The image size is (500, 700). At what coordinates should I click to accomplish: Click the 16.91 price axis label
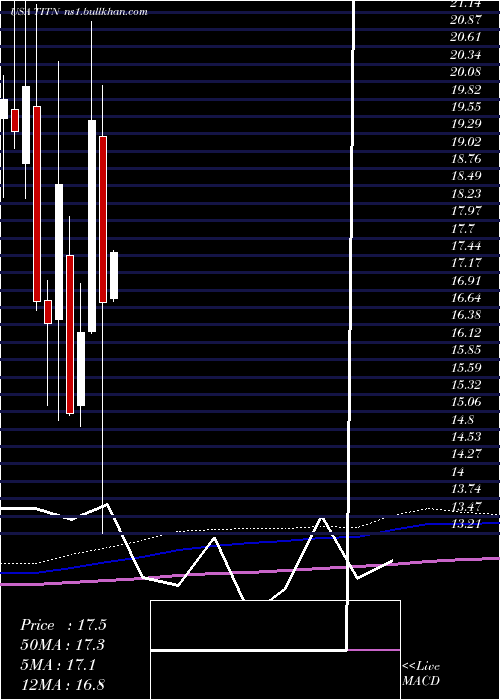coord(466,280)
